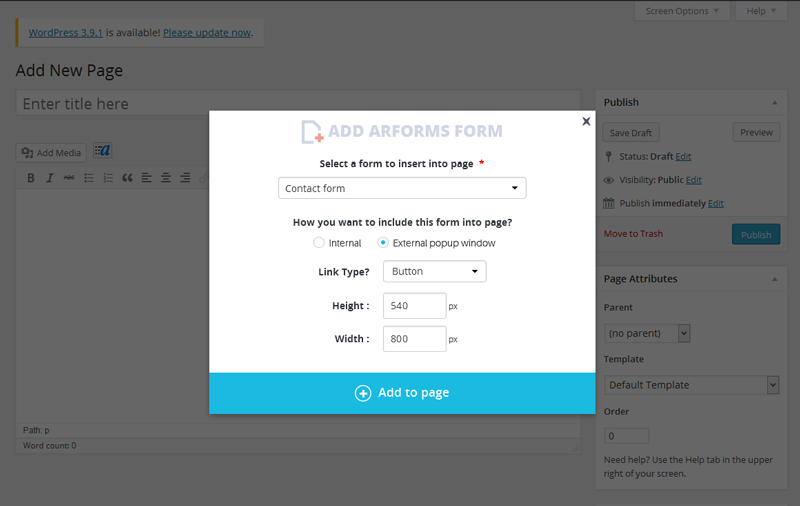
Task: Expand the Screen Options panel
Action: [682, 11]
